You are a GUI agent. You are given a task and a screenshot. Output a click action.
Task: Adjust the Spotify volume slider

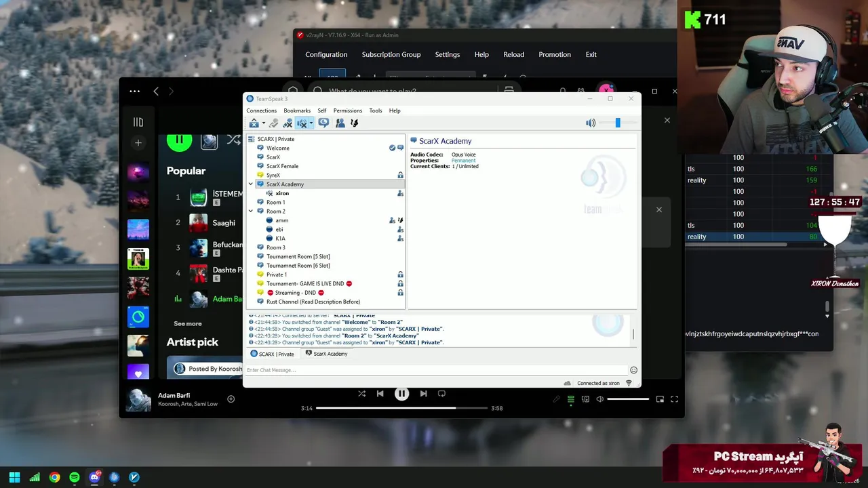(x=627, y=399)
